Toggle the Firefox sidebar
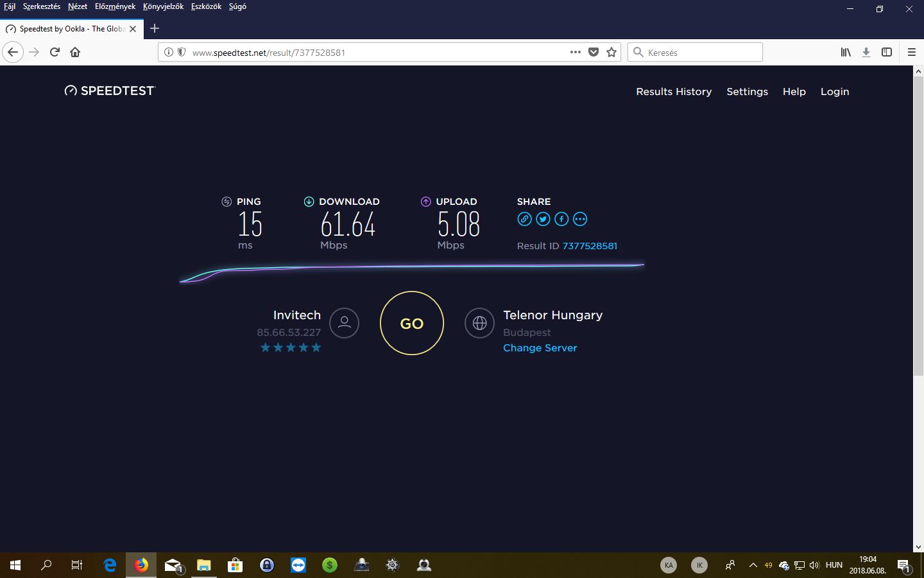The width and height of the screenshot is (924, 578). [887, 52]
